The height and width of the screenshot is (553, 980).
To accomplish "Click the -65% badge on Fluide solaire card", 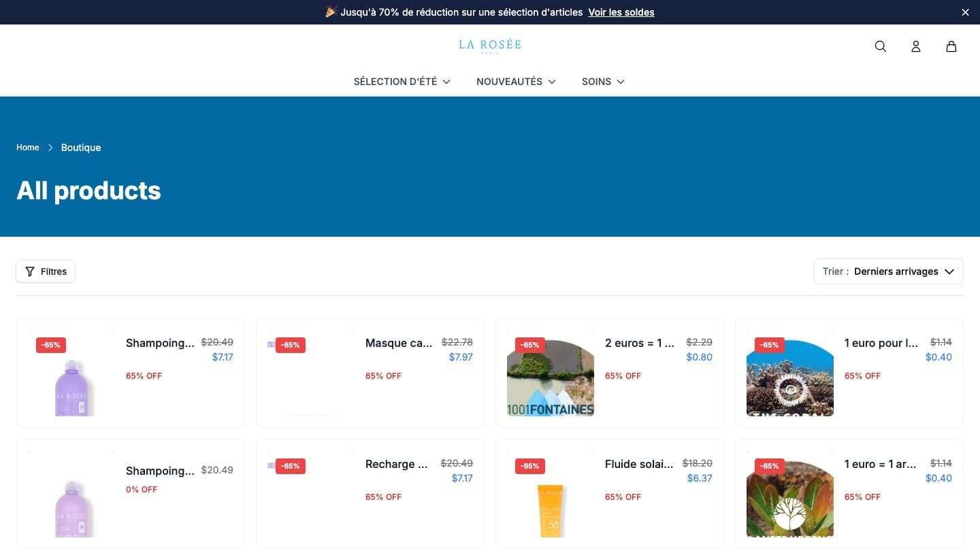I will [x=530, y=466].
